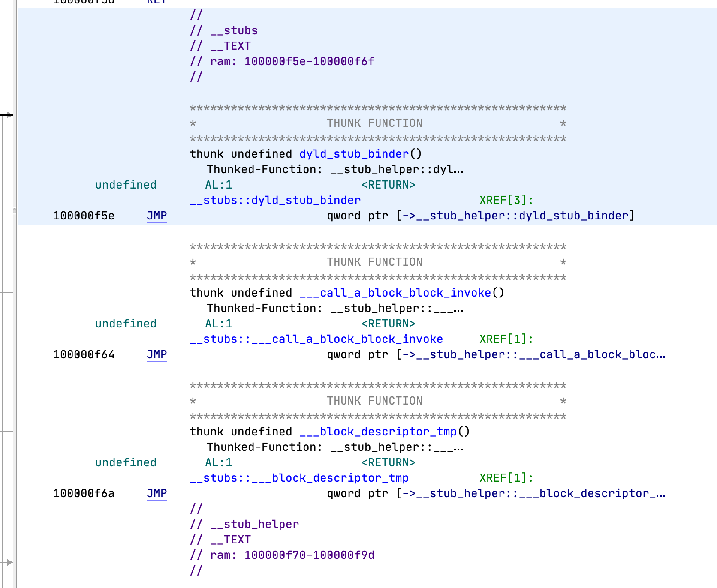The image size is (717, 588).
Task: Click address 100000f6a in the listing
Action: coord(84,493)
